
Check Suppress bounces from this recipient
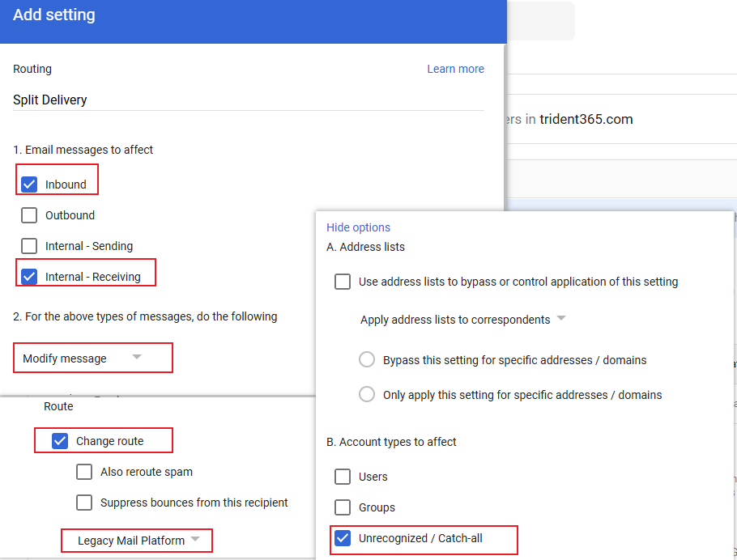coord(84,503)
